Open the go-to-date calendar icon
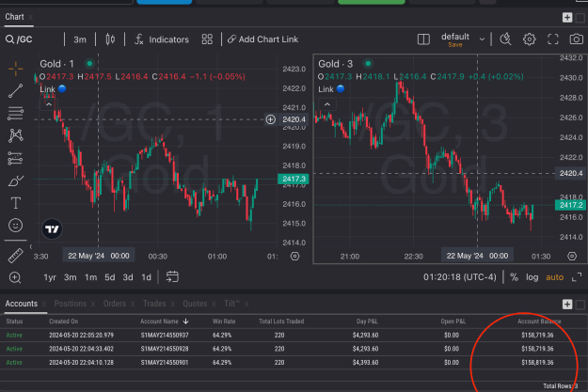This screenshot has width=588, height=392. (172, 277)
